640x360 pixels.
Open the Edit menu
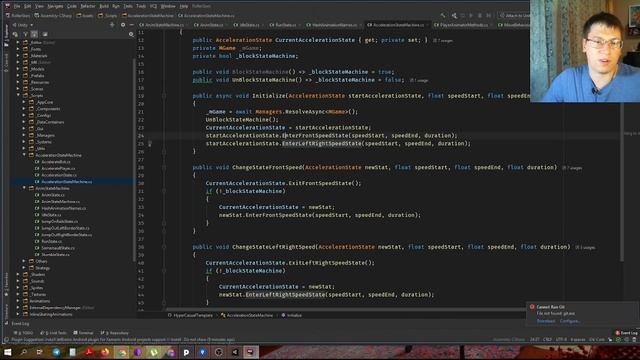(x=27, y=6)
